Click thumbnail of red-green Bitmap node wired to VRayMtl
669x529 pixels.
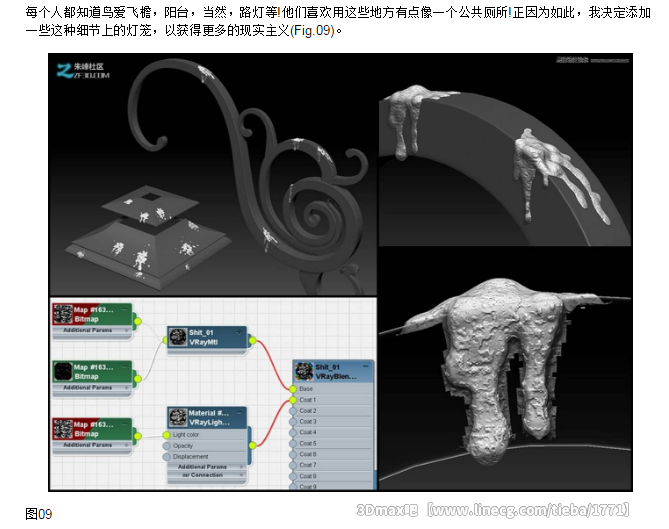(63, 314)
